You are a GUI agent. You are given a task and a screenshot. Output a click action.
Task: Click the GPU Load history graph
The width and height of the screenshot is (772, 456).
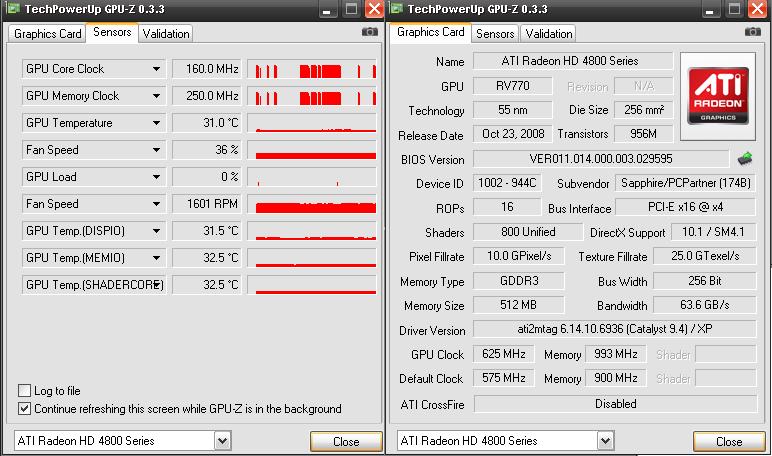(312, 177)
